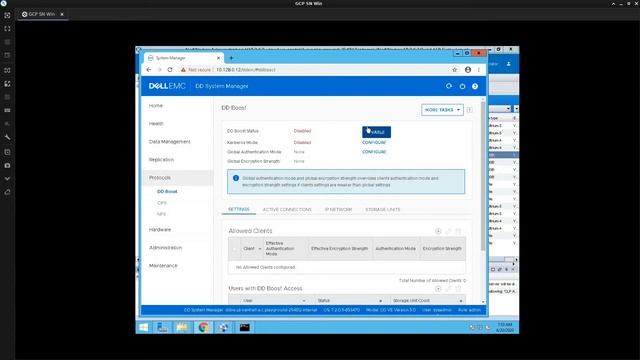
Task: Click the chevron down icon in left toolbar
Action: tap(7, 179)
